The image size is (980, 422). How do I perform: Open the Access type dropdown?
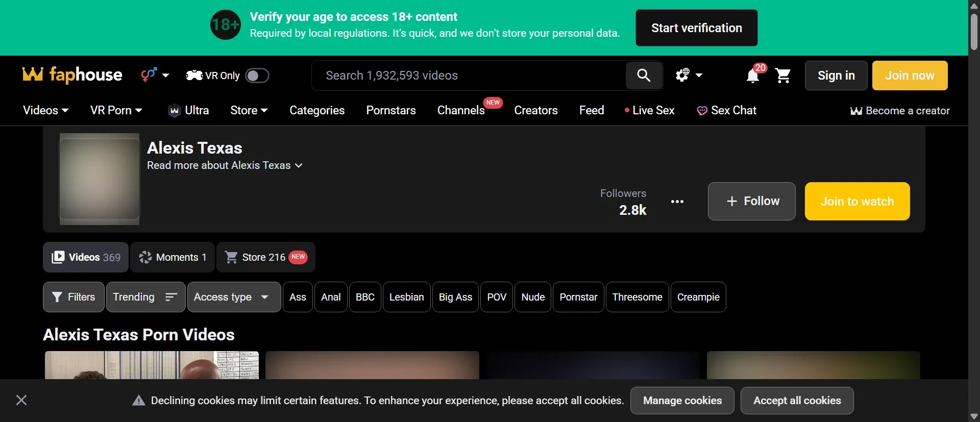click(x=234, y=297)
